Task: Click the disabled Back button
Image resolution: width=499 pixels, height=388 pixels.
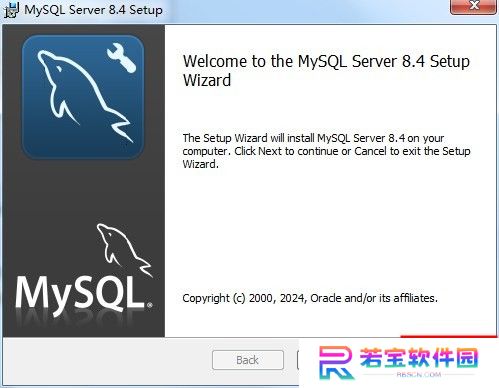Action: click(x=248, y=360)
